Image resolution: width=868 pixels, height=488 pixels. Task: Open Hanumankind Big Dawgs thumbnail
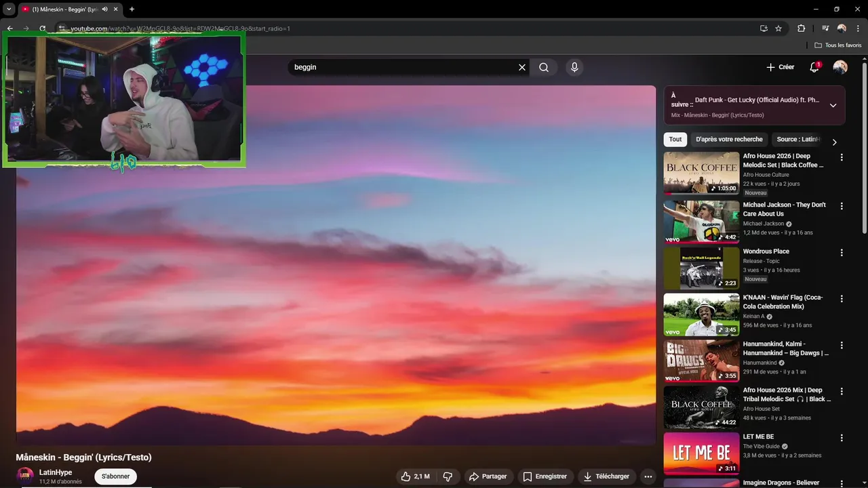click(701, 361)
